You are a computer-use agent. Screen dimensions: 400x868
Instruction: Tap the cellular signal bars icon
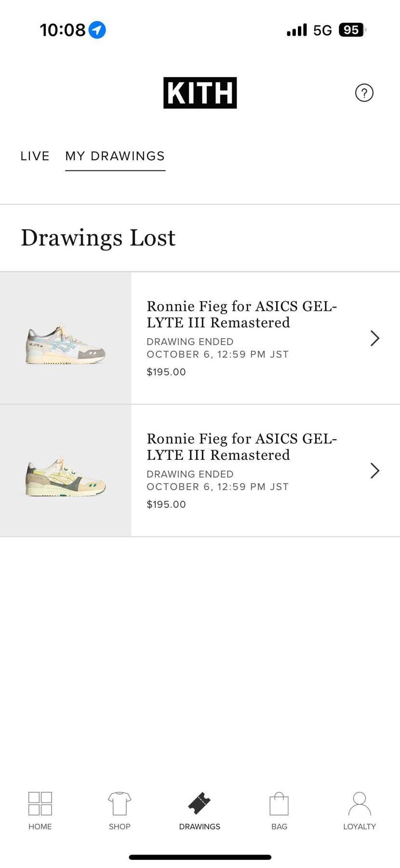coord(297,30)
